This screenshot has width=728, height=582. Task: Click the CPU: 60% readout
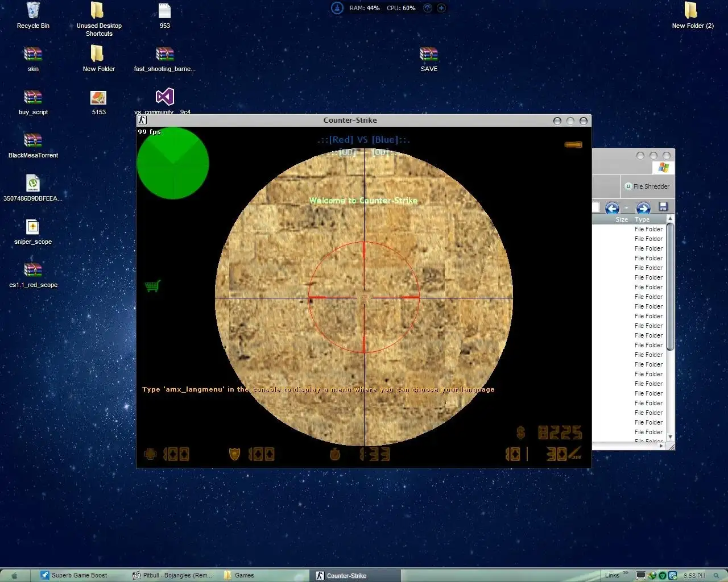(402, 8)
